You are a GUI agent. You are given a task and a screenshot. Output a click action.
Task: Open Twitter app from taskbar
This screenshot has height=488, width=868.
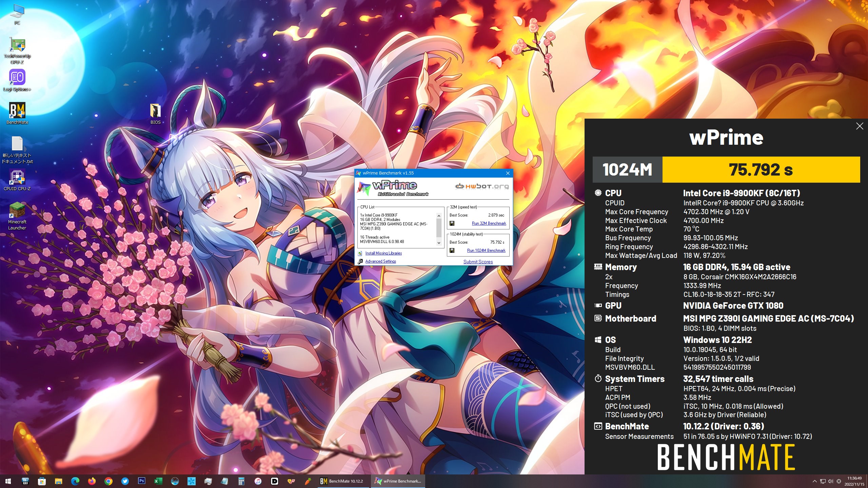pyautogui.click(x=125, y=481)
